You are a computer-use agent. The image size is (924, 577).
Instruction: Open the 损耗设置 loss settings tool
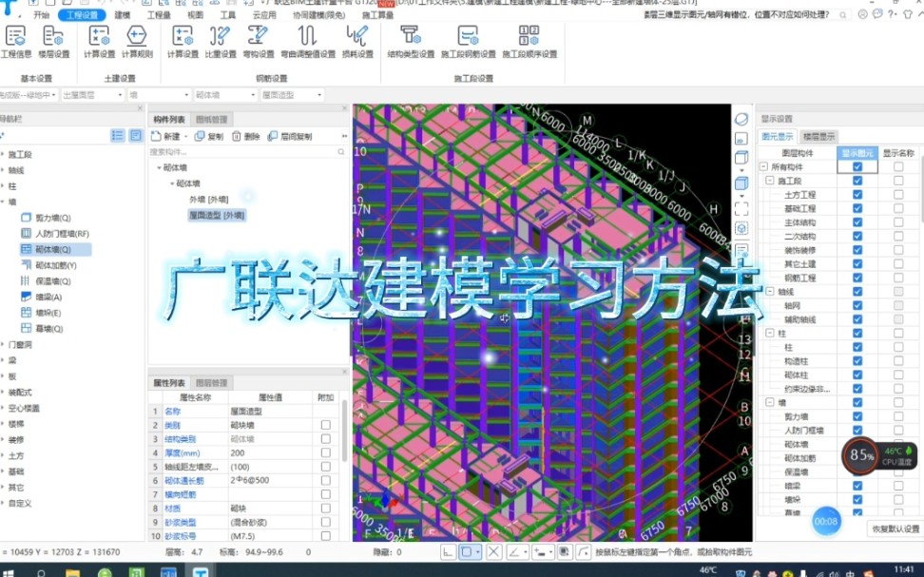pyautogui.click(x=358, y=38)
